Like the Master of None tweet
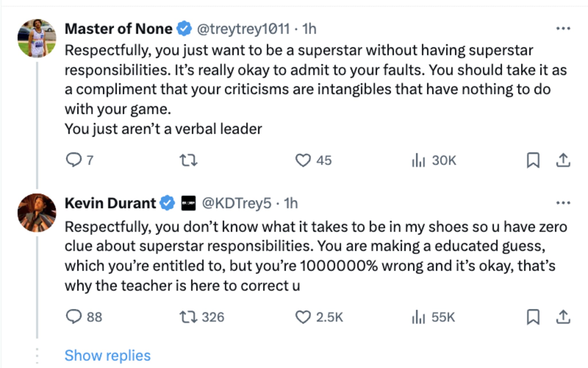Image resolution: width=588 pixels, height=368 pixels. point(303,160)
